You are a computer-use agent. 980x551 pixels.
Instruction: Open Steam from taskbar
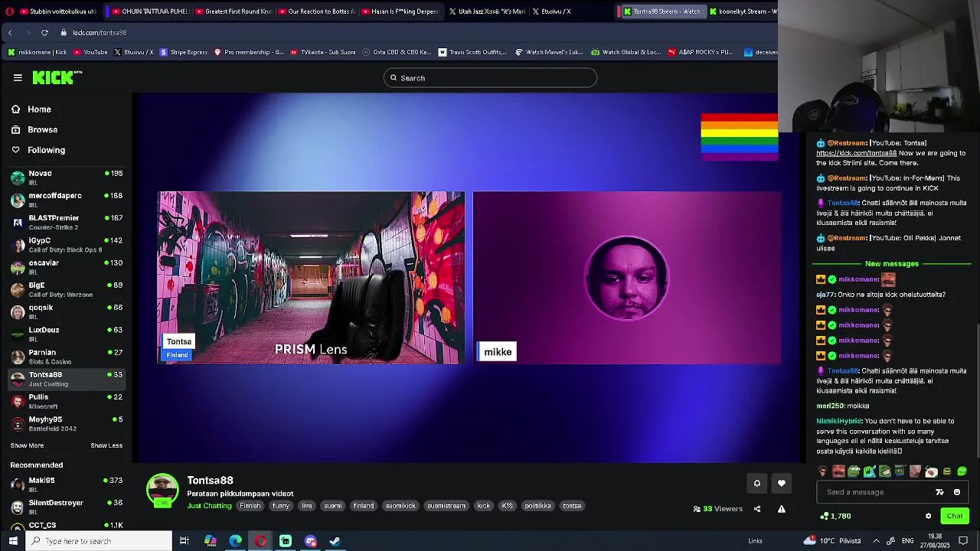pyautogui.click(x=335, y=541)
